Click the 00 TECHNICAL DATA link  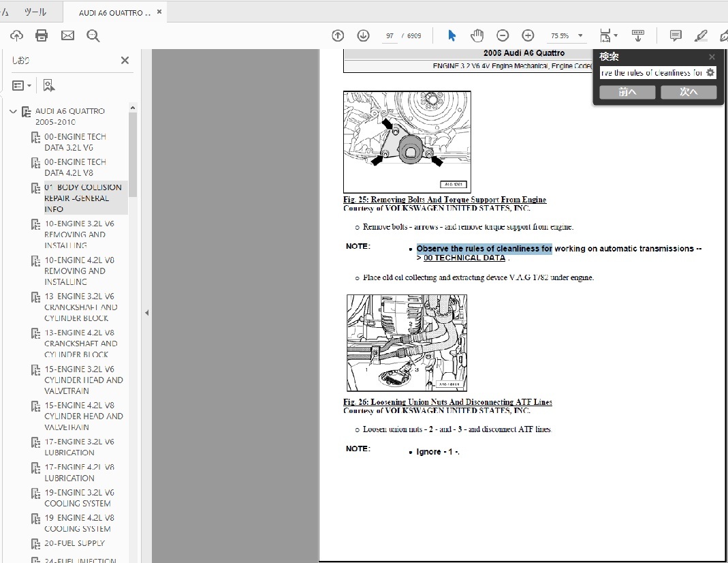click(464, 258)
